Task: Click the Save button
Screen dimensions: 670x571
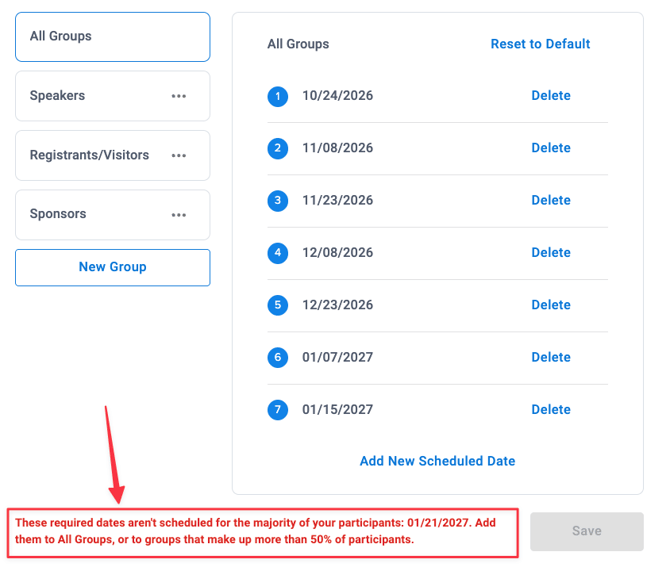Action: point(587,531)
